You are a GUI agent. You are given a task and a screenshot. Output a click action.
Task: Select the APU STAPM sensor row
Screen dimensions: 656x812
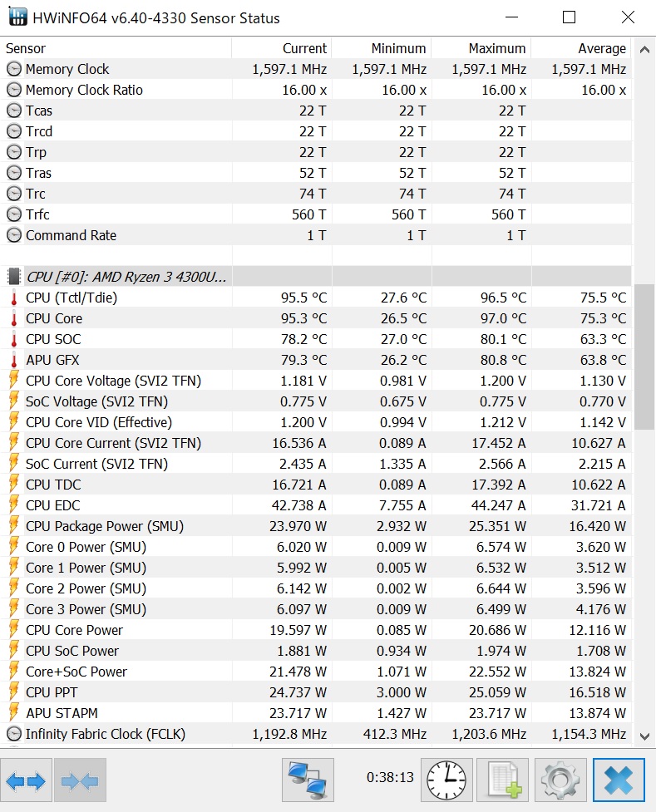tap(62, 713)
